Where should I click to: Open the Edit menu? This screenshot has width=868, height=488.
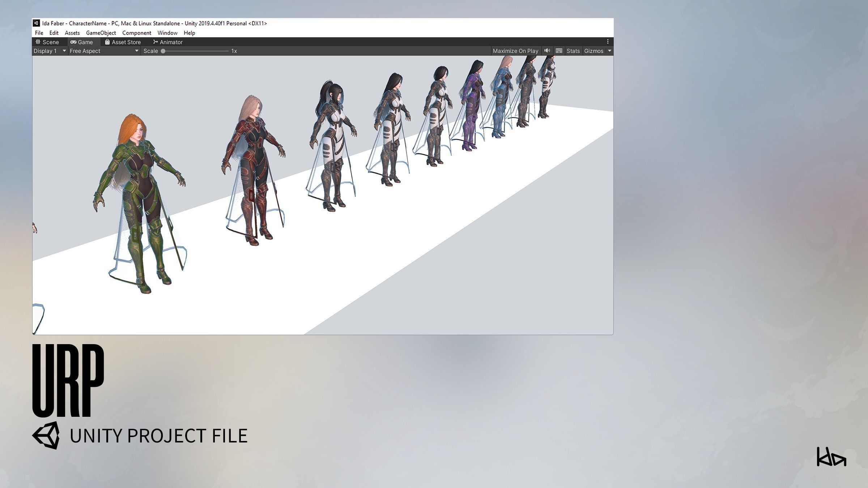coord(54,33)
